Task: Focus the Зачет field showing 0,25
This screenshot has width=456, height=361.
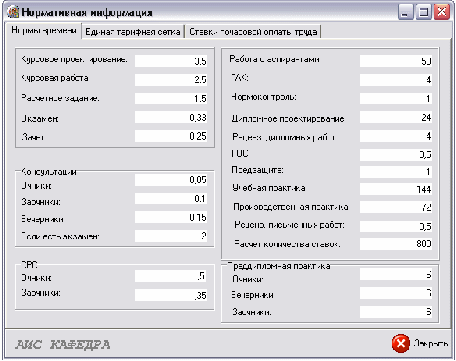Action: click(x=171, y=136)
